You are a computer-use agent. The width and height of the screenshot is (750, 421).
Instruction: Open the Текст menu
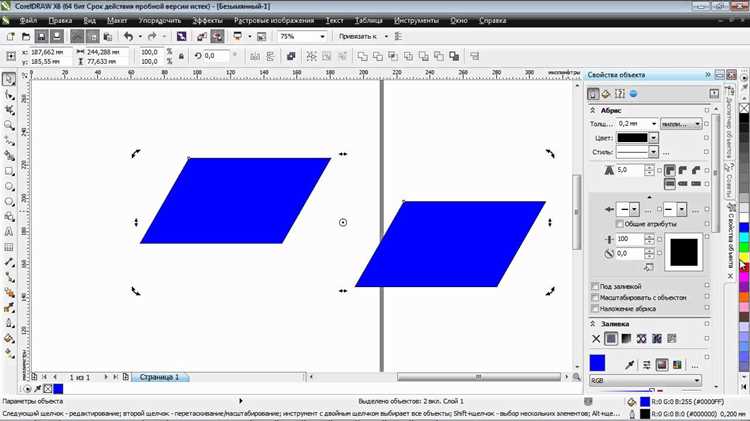pyautogui.click(x=334, y=21)
